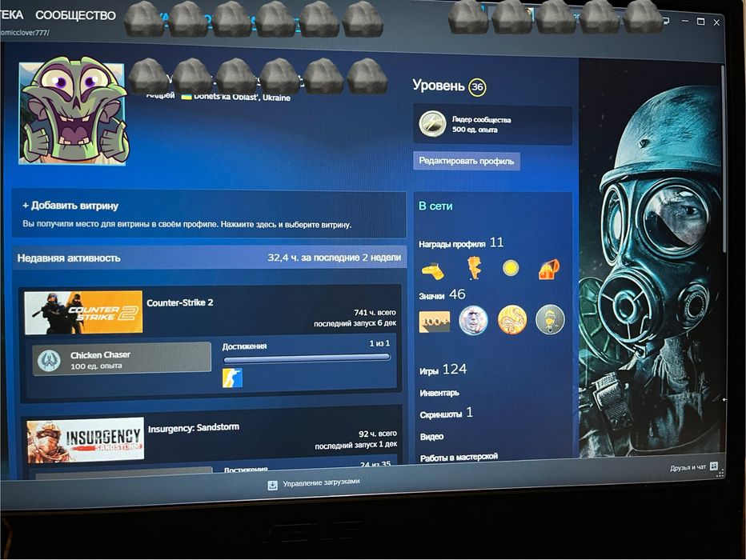Click the page vertical scrollbar
This screenshot has height=560, width=746.
[x=723, y=159]
